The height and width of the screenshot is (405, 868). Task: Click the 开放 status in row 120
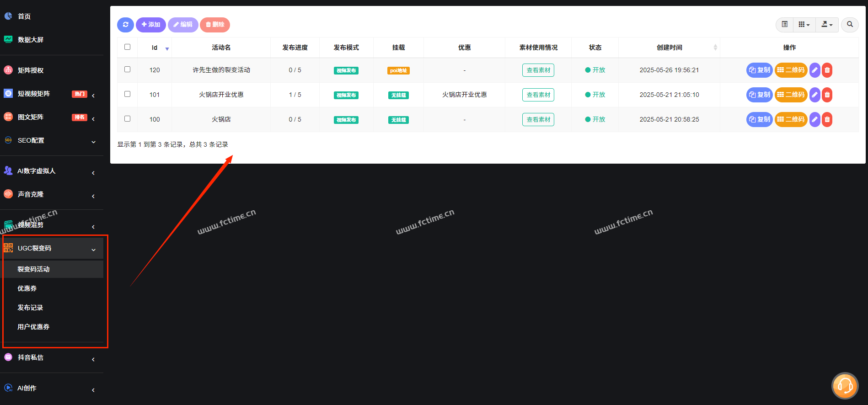[595, 70]
